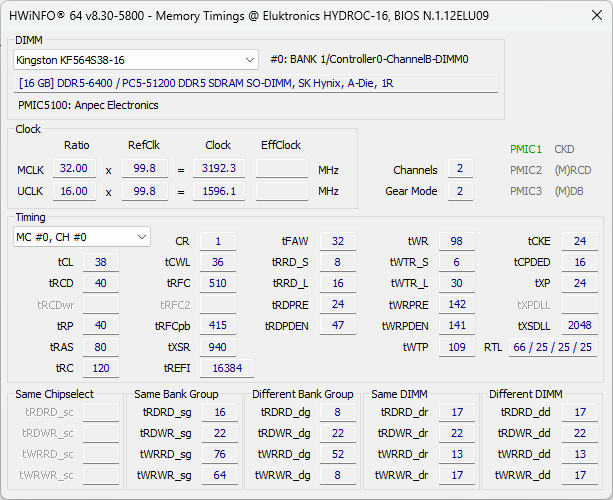The width and height of the screenshot is (613, 500).
Task: Click the empty tXPDLL field
Action: click(x=580, y=304)
